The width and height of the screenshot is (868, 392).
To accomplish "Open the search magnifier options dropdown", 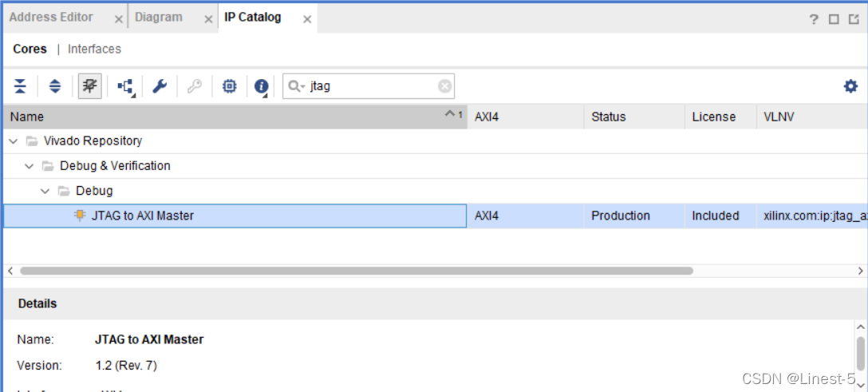I will 297,86.
